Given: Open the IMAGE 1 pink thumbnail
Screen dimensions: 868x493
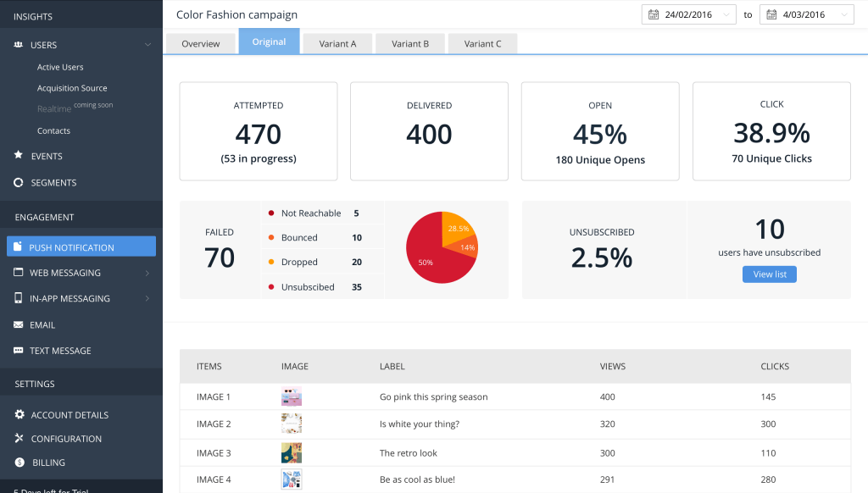Looking at the screenshot, I should point(292,396).
